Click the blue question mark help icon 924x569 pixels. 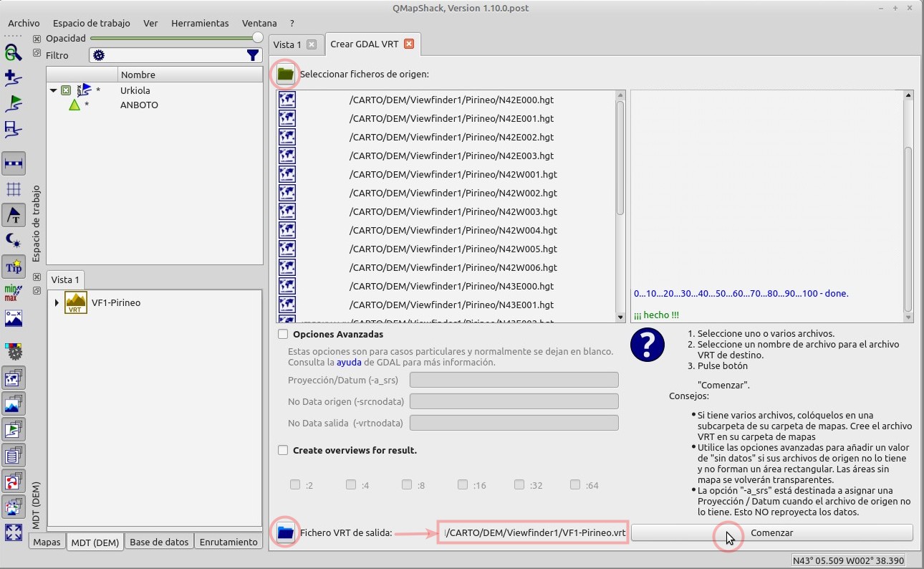648,344
